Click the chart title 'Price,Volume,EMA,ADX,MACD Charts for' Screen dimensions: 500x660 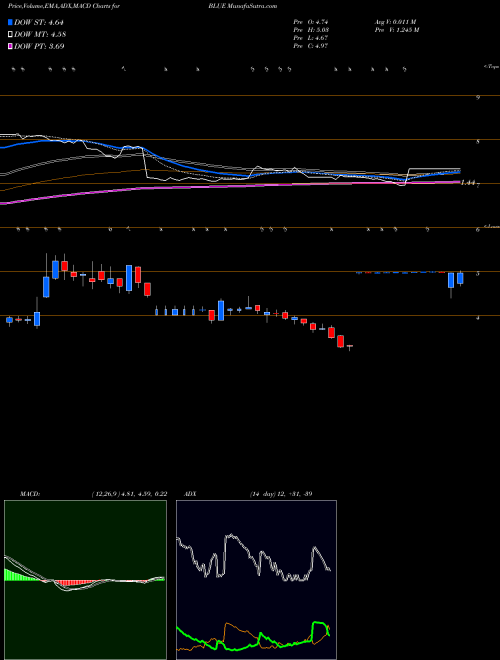64,6
